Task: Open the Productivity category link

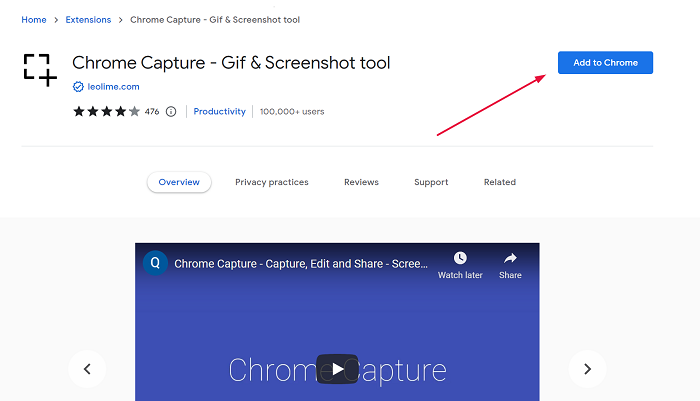Action: 219,112
